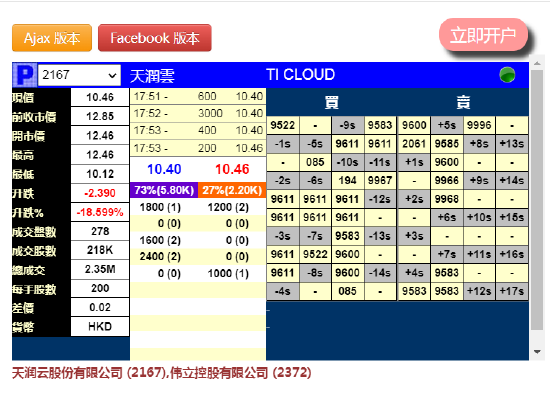
Task: Click the 每手股數 value 200
Action: coord(100,288)
